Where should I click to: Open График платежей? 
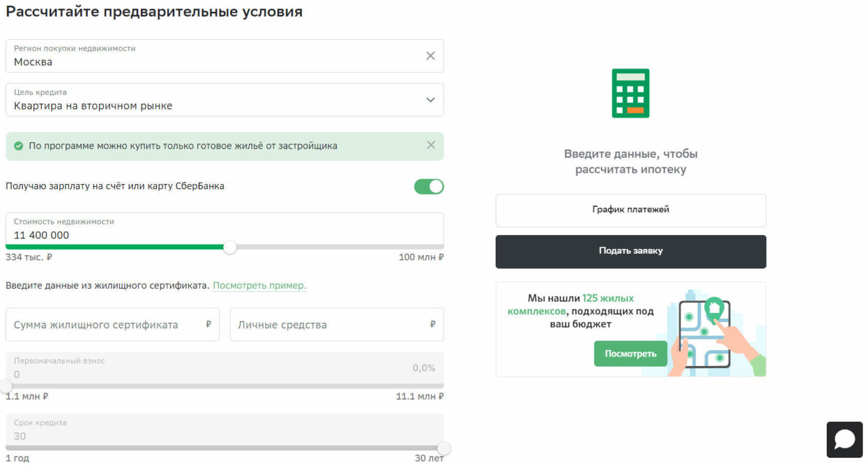pos(630,210)
